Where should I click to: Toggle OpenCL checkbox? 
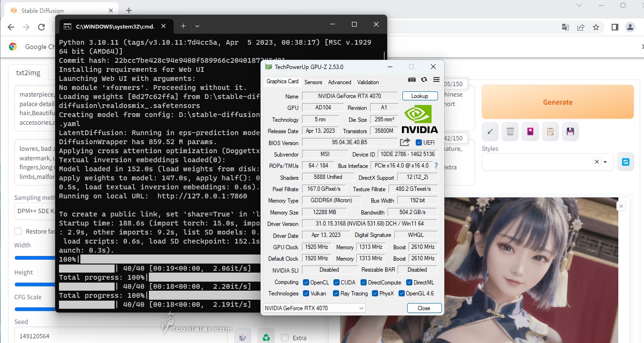(x=306, y=283)
